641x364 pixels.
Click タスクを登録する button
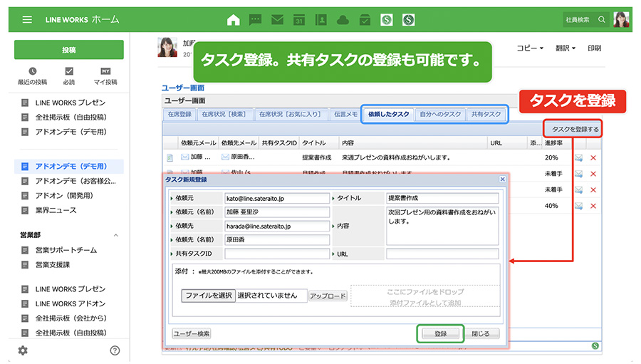click(x=575, y=129)
